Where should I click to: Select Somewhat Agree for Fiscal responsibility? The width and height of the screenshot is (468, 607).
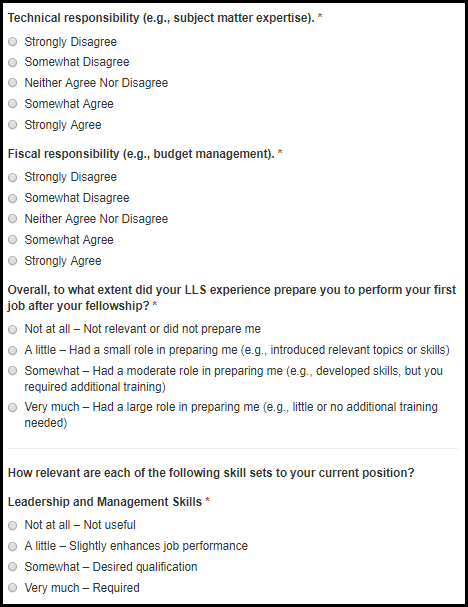tap(13, 239)
